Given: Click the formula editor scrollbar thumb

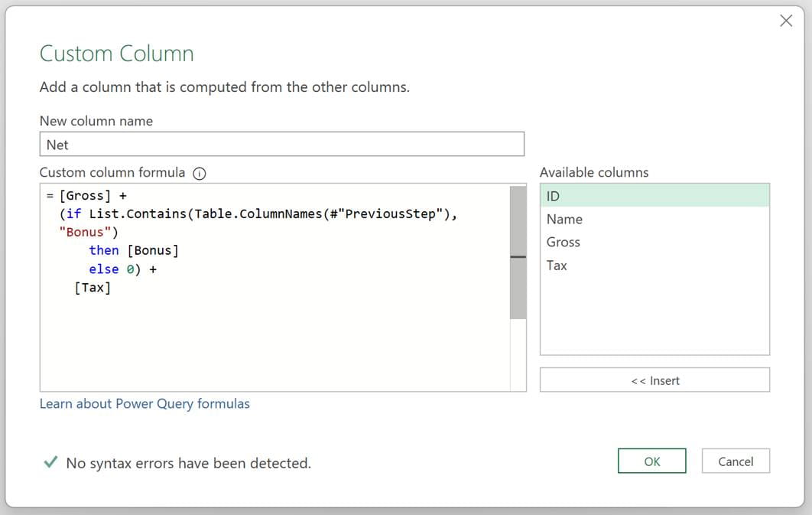Looking at the screenshot, I should [518, 253].
